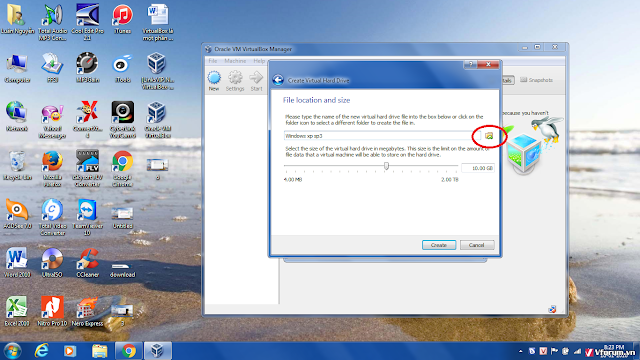This screenshot has width=640, height=360.
Task: Open the VirtualBox Word document on desktop
Action: pos(158,22)
